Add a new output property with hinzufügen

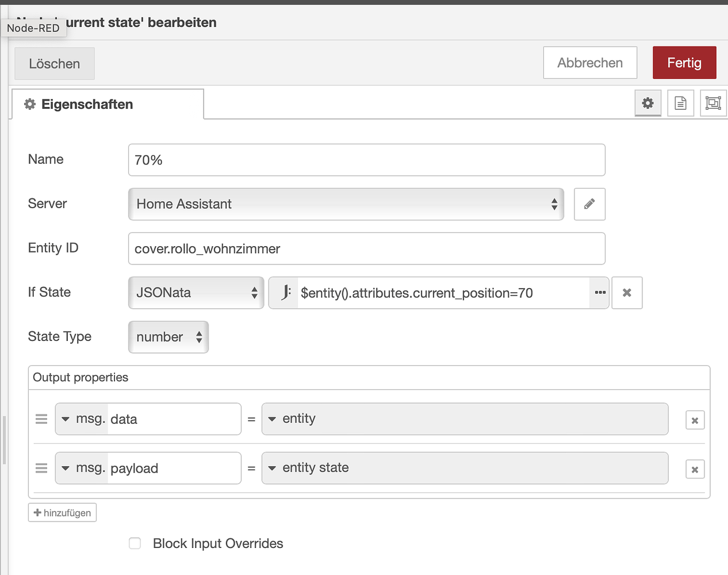62,512
